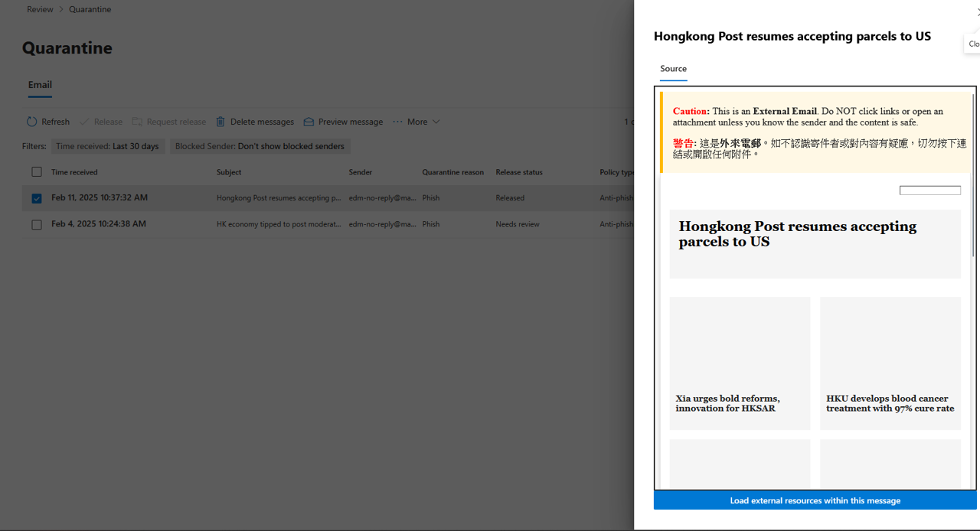Open 'Xia urges bold reforms' article card
This screenshot has width=980, height=531.
(740, 363)
